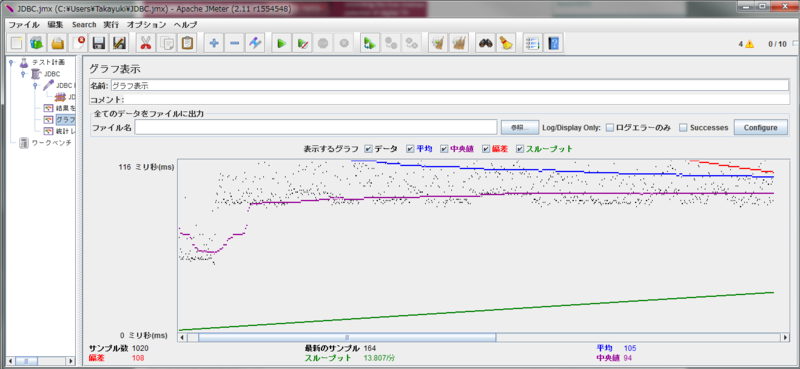This screenshot has height=369, width=800.
Task: Uncheck the purple 中央値 checkbox
Action: 444,149
